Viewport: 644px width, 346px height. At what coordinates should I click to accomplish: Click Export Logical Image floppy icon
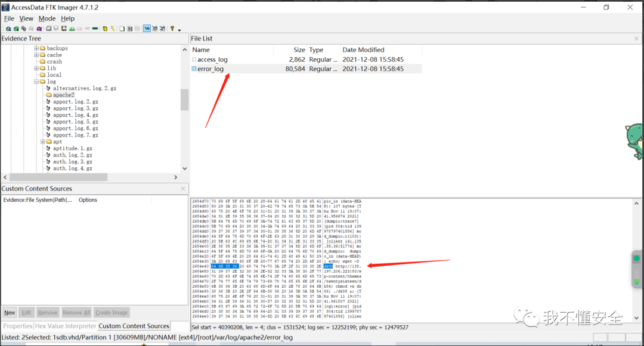[x=64, y=29]
